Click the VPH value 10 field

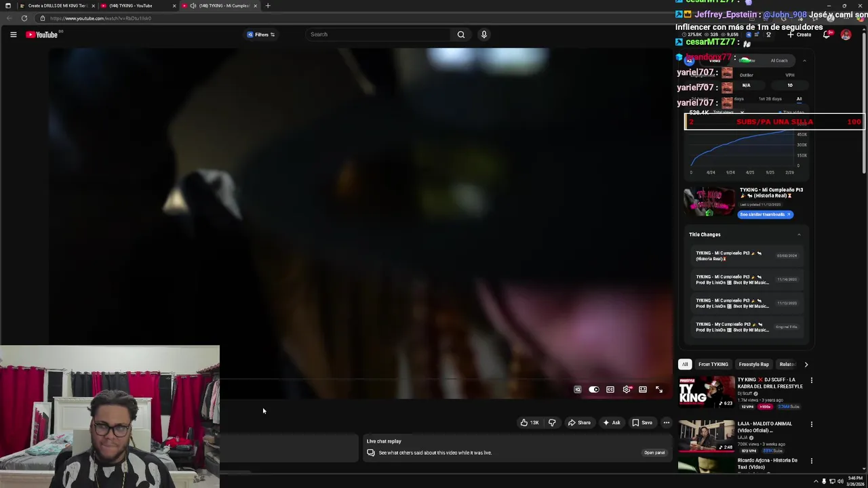pyautogui.click(x=790, y=85)
